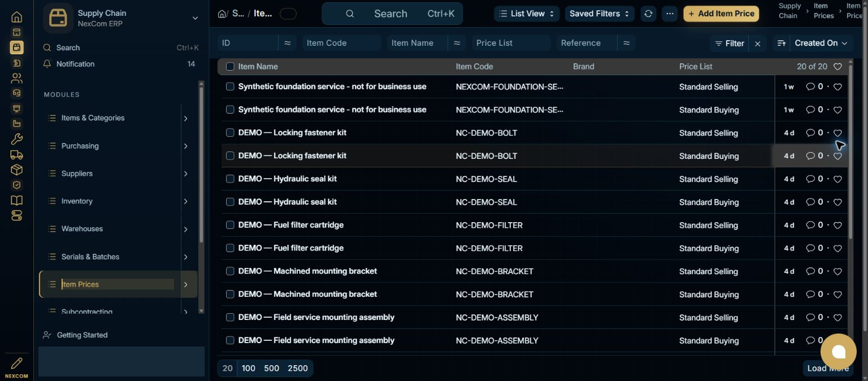The image size is (868, 381).
Task: Set page size to 100
Action: pos(249,368)
